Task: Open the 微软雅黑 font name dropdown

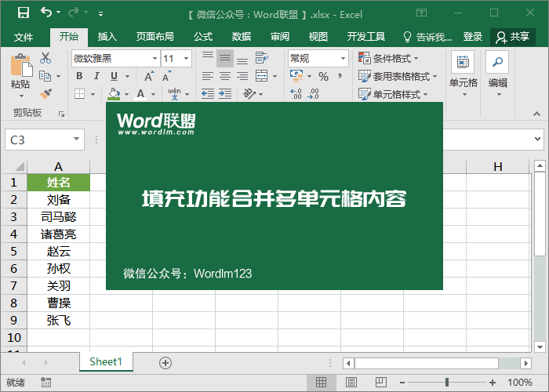Action: (155, 59)
